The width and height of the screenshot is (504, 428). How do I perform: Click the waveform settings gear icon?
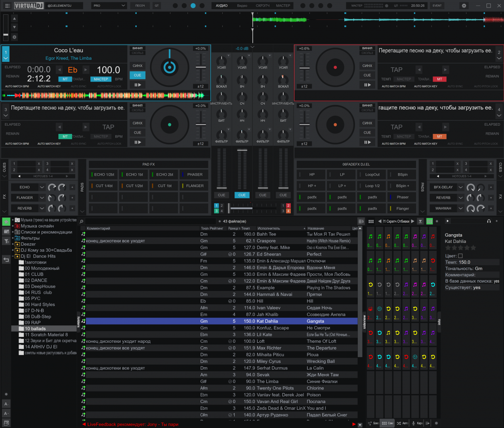click(14, 37)
